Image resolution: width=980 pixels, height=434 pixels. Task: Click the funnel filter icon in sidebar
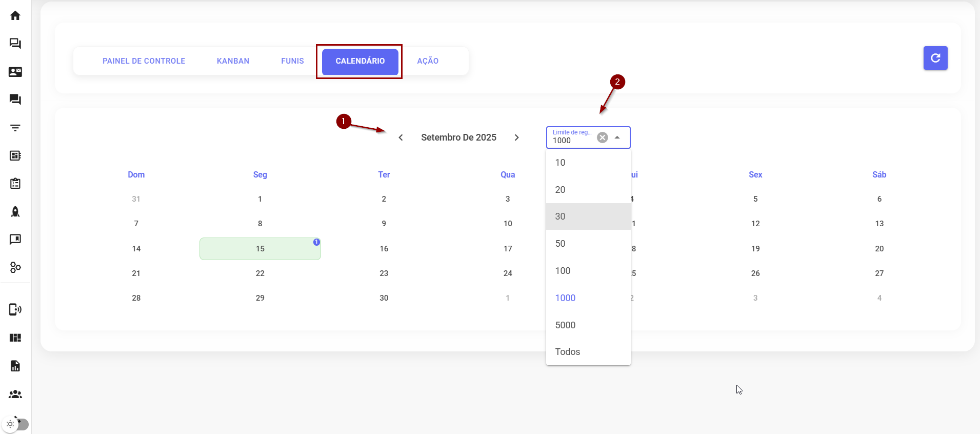(15, 128)
